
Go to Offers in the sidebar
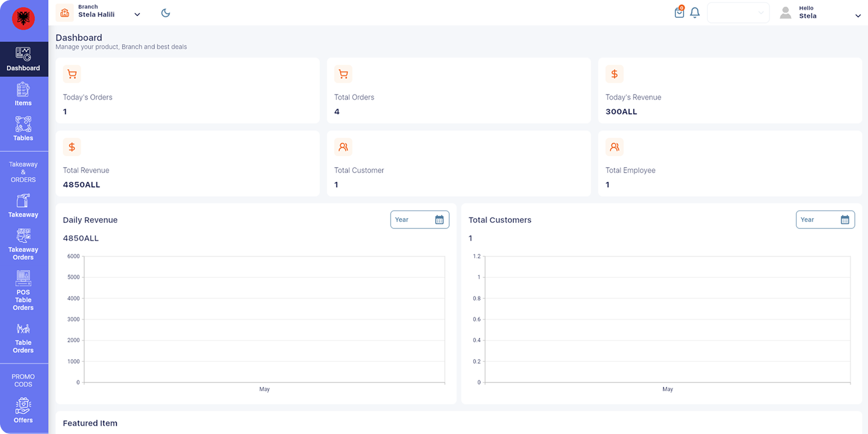pyautogui.click(x=23, y=411)
